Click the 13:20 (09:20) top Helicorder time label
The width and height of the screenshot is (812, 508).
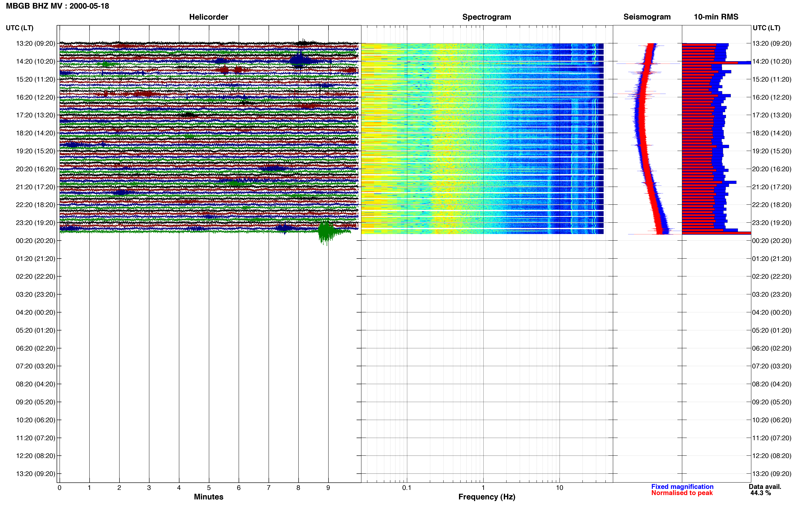click(36, 43)
